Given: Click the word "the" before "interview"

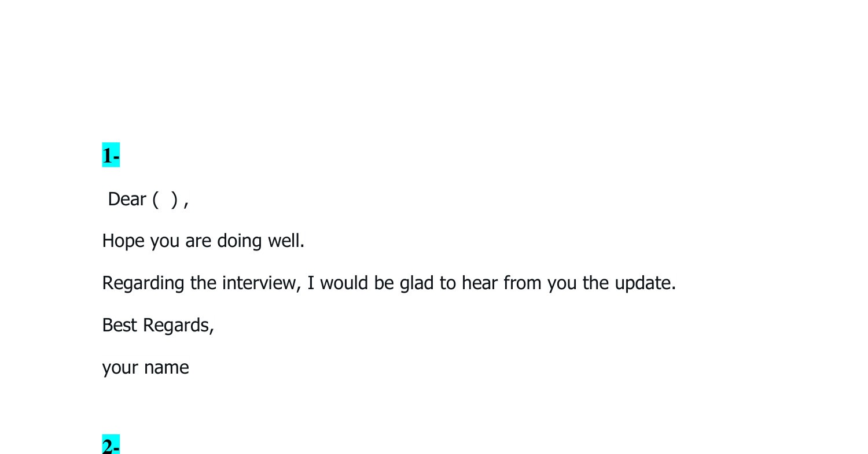Looking at the screenshot, I should [203, 283].
